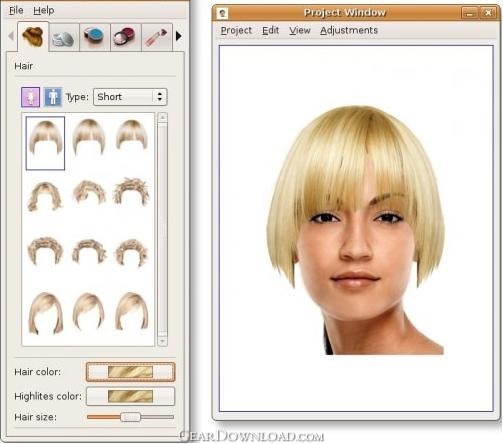Open the Adjustments menu
Screen dimensions: 503x444
click(x=349, y=30)
